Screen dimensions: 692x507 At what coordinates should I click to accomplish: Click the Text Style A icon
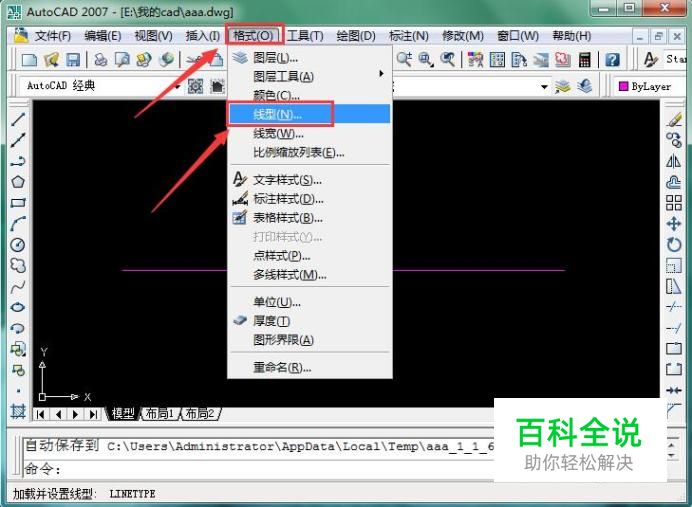coord(650,60)
